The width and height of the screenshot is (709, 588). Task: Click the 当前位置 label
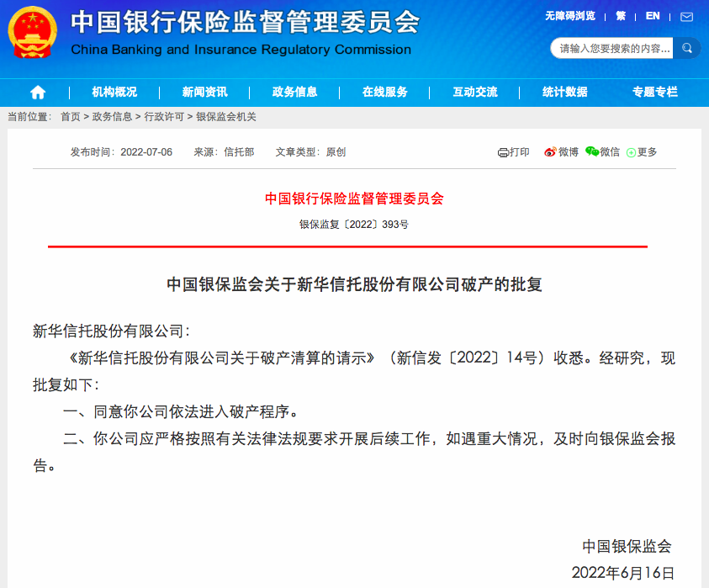point(29,117)
